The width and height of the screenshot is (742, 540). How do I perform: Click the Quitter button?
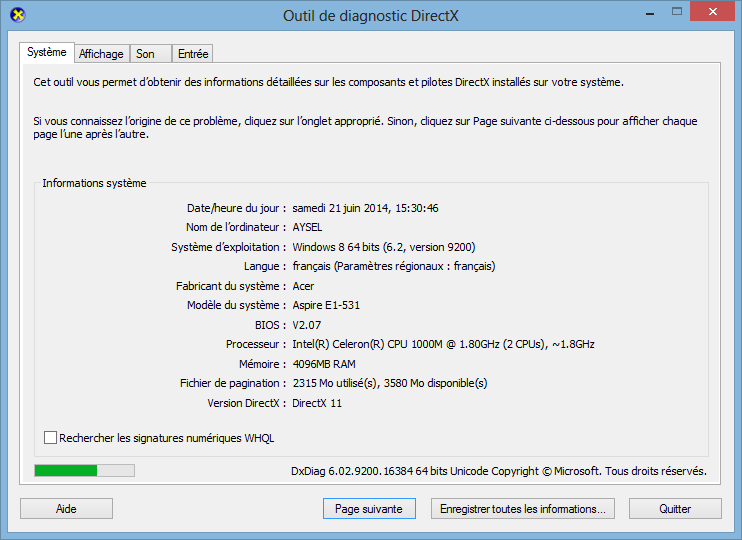(x=675, y=509)
